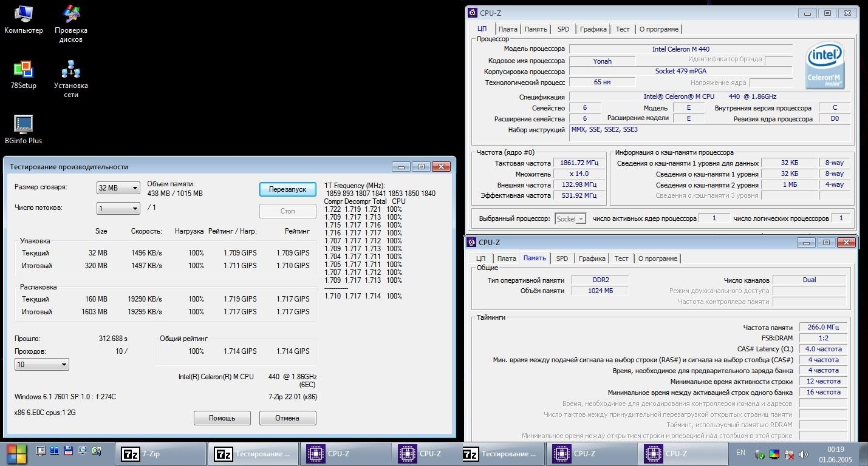Image resolution: width=868 pixels, height=466 pixels.
Task: Open the Проходов 10 dropdown
Action: 42,365
